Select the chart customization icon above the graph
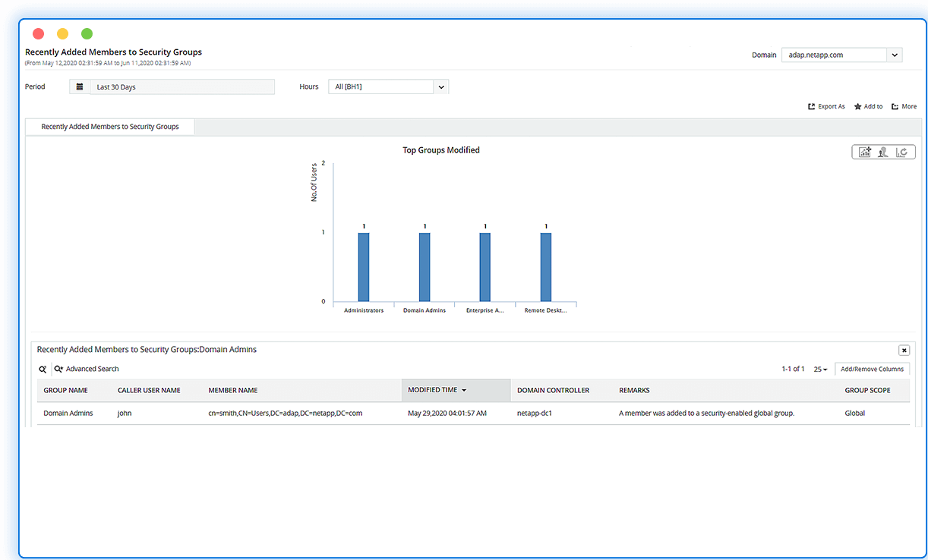The width and height of the screenshot is (928, 560). click(864, 152)
